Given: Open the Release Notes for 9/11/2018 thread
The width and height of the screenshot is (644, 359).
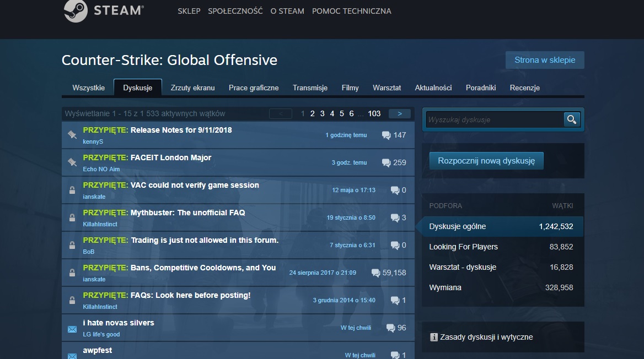Looking at the screenshot, I should click(x=181, y=130).
